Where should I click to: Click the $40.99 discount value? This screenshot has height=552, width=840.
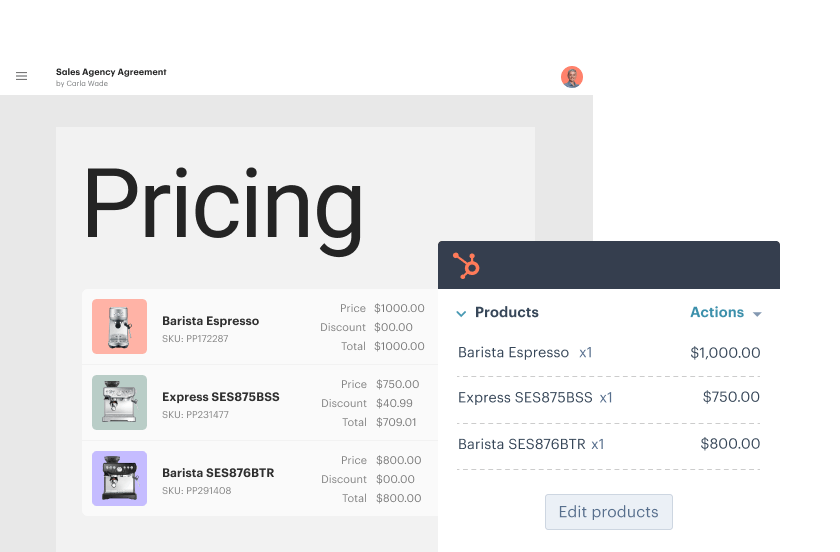click(x=394, y=403)
